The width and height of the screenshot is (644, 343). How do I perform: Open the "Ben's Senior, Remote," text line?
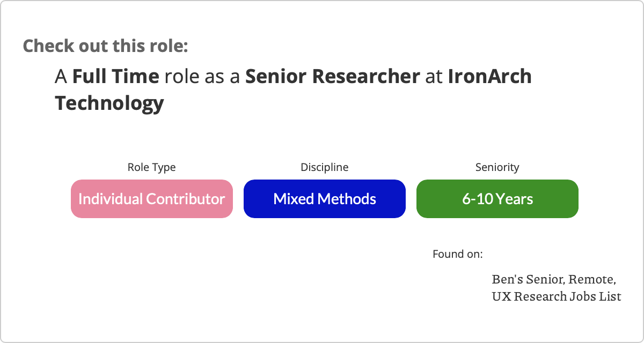tap(554, 280)
